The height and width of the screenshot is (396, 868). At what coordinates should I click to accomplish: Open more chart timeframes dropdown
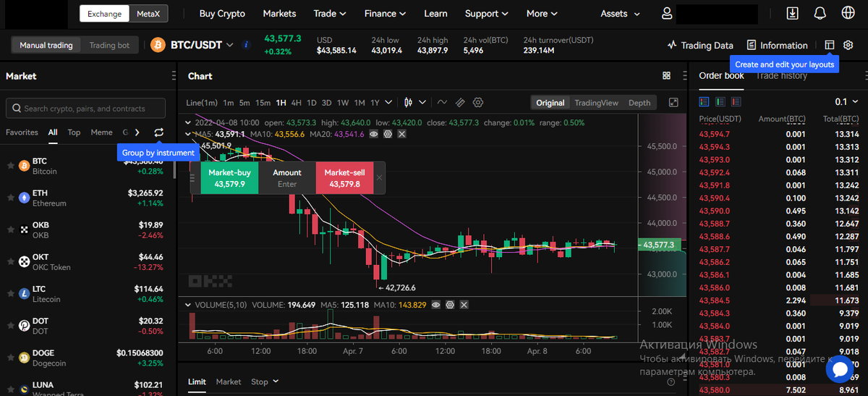pos(389,103)
